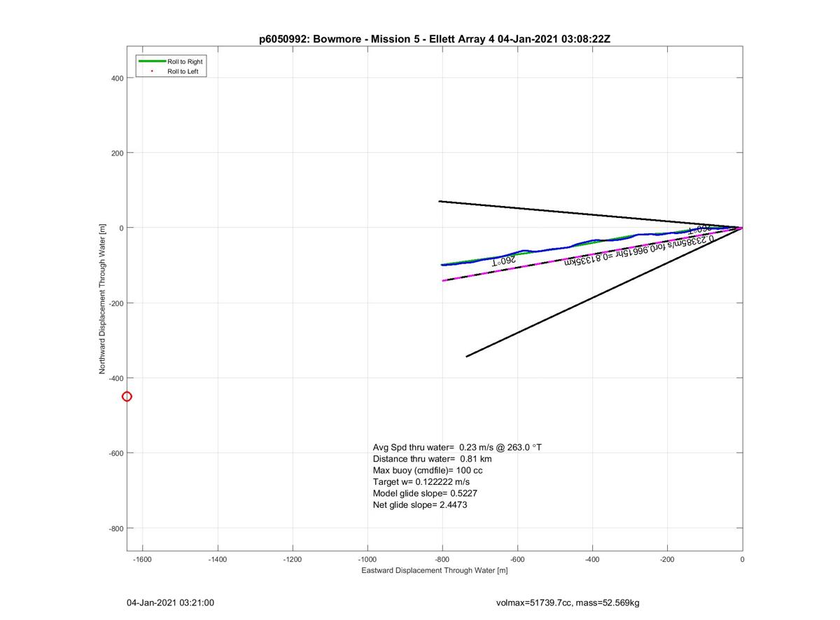
Task: Click the -1400 tick on the Eastward axis
Action: coord(218,560)
